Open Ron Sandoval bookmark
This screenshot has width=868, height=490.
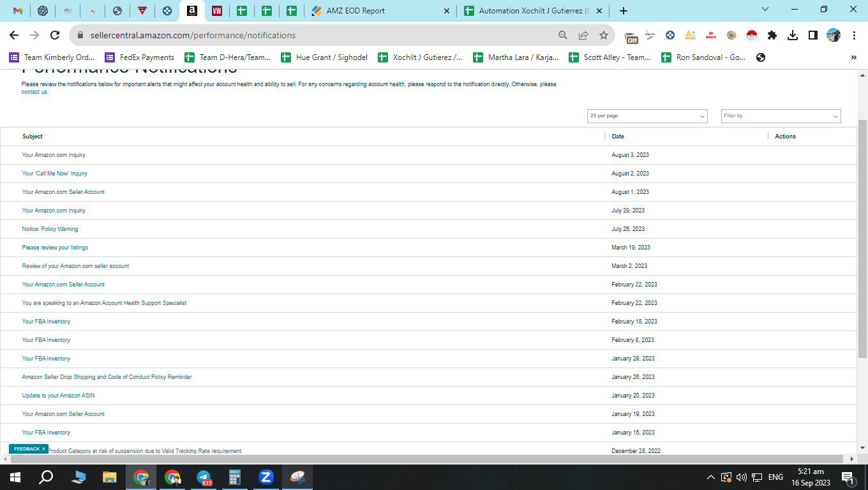(703, 57)
